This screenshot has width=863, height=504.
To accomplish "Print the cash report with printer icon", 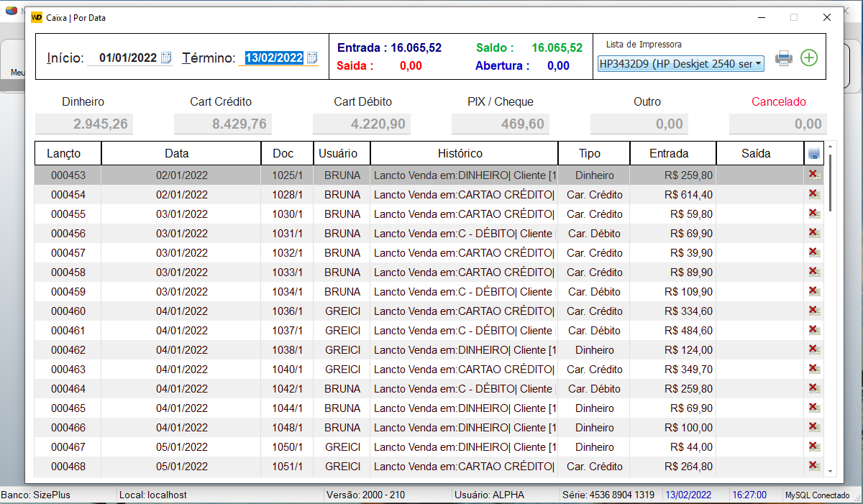I will coord(784,58).
